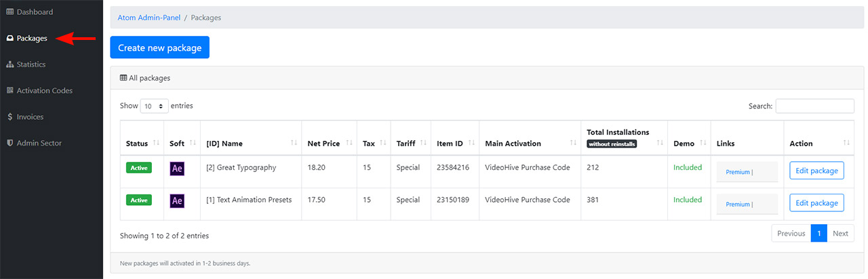Open the Invoices page
Viewport: 868px width, 279px height.
tap(25, 117)
